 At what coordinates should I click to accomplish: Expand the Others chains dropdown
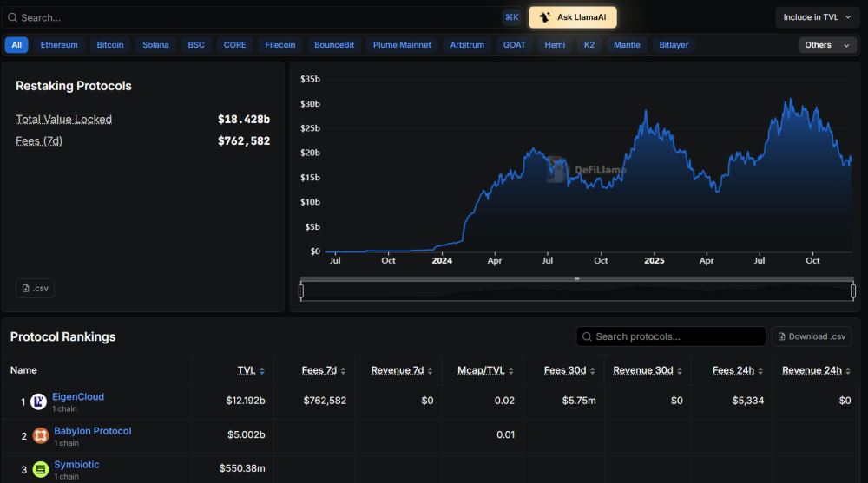click(x=827, y=45)
